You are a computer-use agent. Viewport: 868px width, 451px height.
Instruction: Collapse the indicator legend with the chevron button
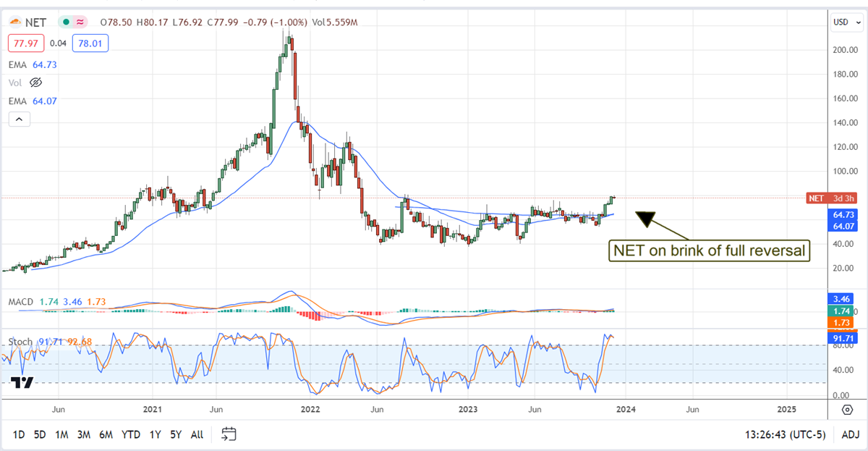coord(19,119)
